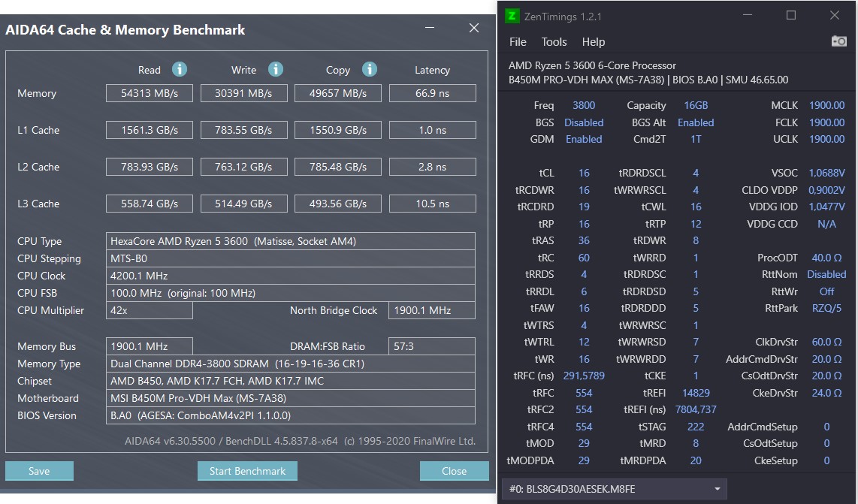Viewport: 858px width, 504px height.
Task: Click the Close button in AIDA64
Action: point(455,471)
